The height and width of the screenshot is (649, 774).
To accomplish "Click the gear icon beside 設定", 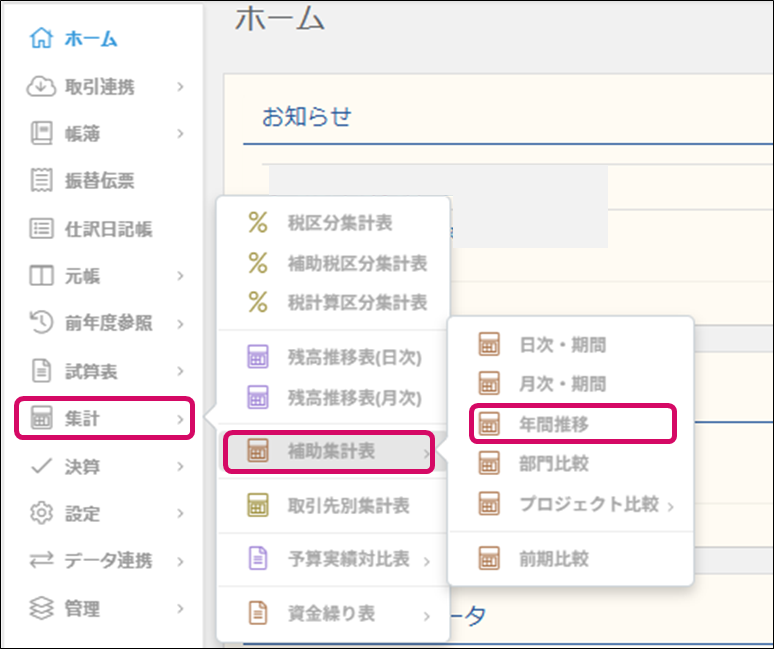I will (x=41, y=513).
